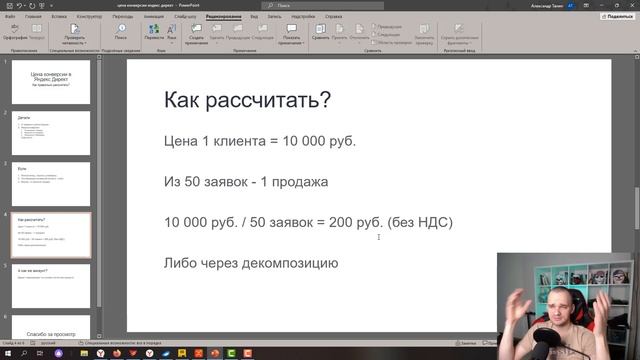The height and width of the screenshot is (360, 640).
Task: Switch to the Запись ribbon tab
Action: pos(274,17)
